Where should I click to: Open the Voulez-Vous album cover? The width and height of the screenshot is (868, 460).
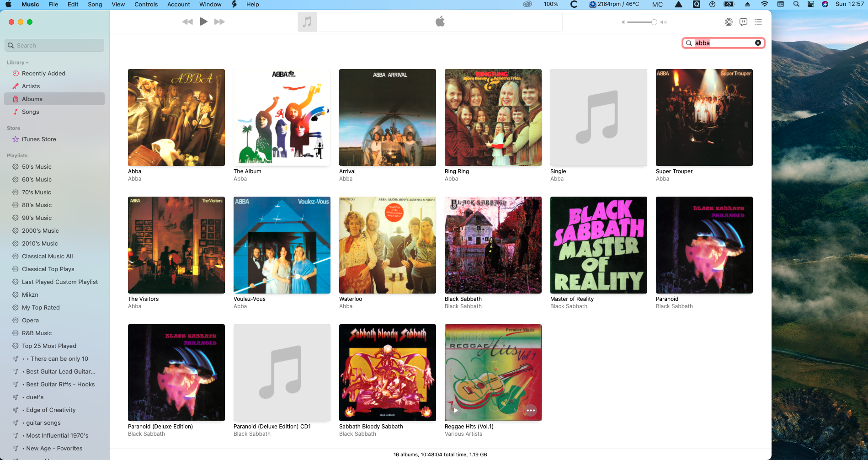point(282,245)
